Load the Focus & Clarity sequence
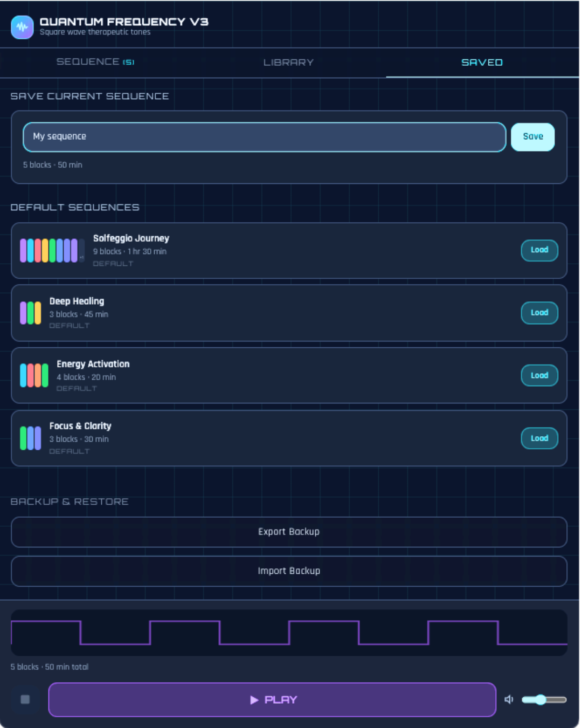 coord(539,438)
